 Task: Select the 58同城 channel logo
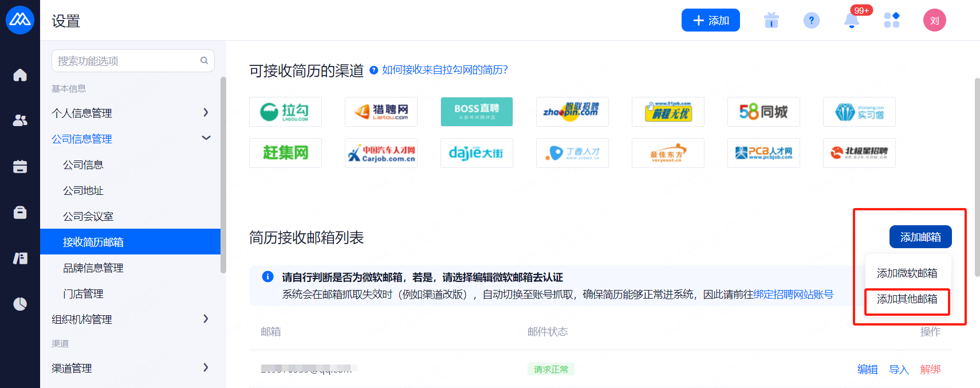point(763,112)
